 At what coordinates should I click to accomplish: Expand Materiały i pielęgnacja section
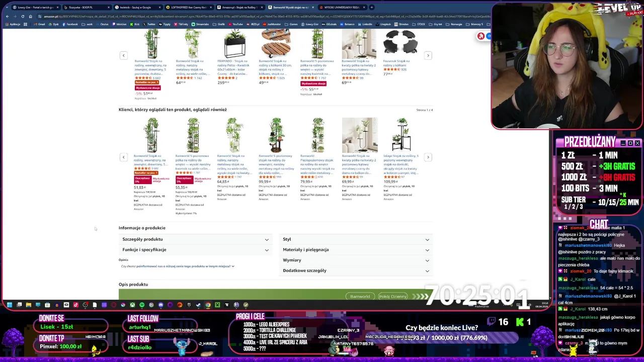(x=356, y=250)
